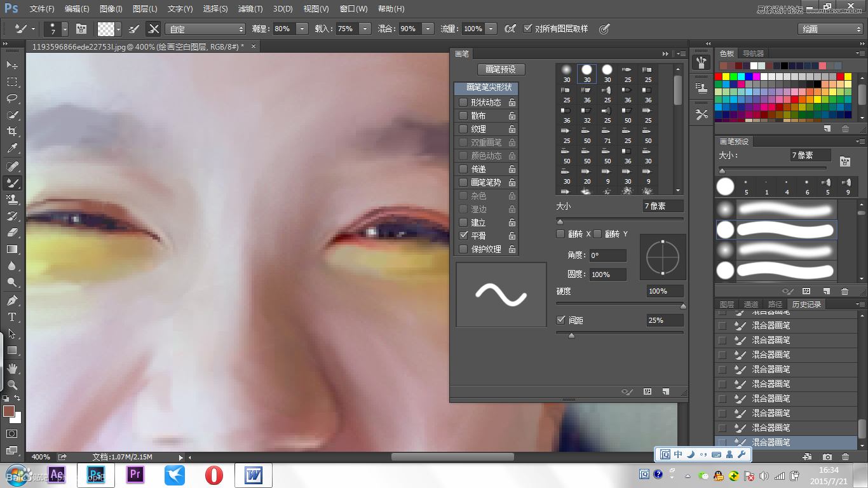Select the Type tool
The image size is (868, 488).
[x=11, y=317]
